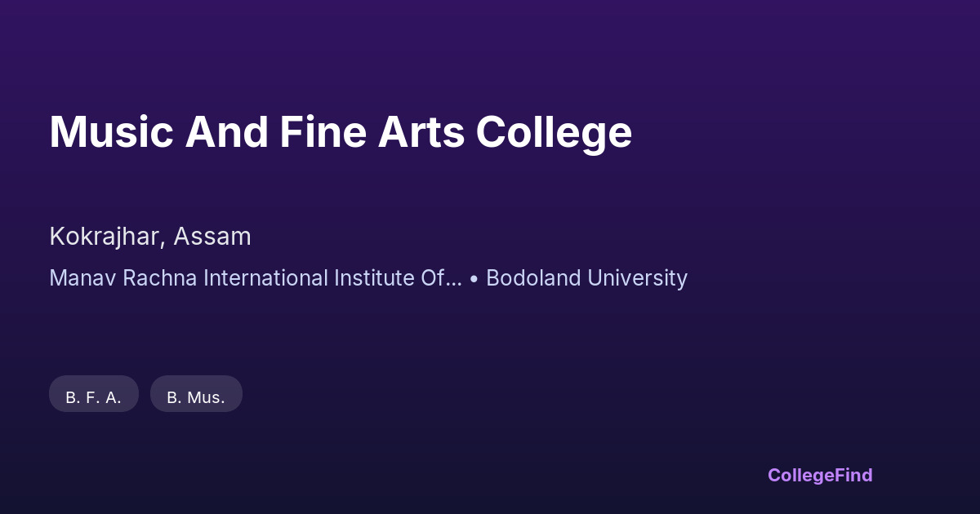Open the CollegeFind brand logo
This screenshot has width=980, height=514.
(x=820, y=475)
